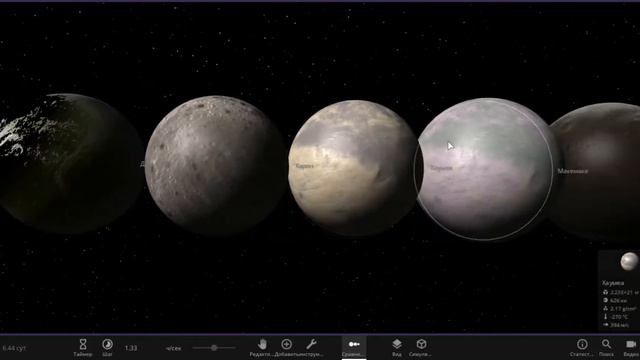The width and height of the screenshot is (640, 360).
Task: Click the Макемаке planet label
Action: [x=573, y=171]
